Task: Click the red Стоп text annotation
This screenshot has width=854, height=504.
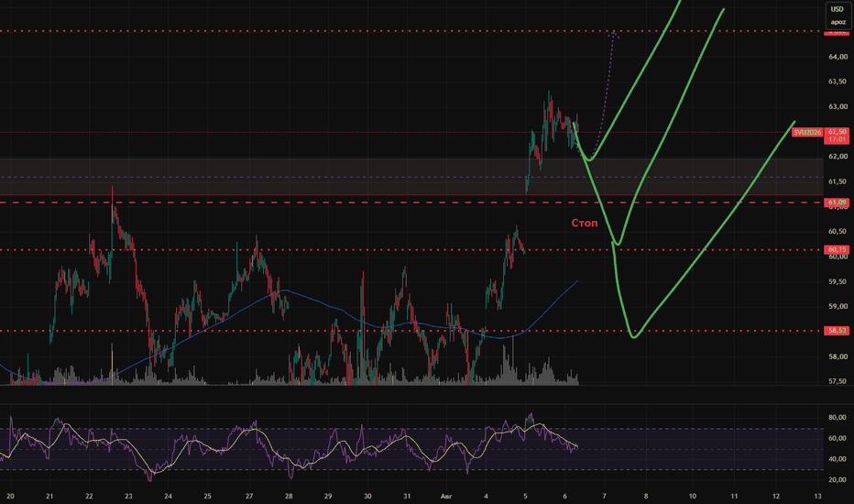Action: pos(584,223)
